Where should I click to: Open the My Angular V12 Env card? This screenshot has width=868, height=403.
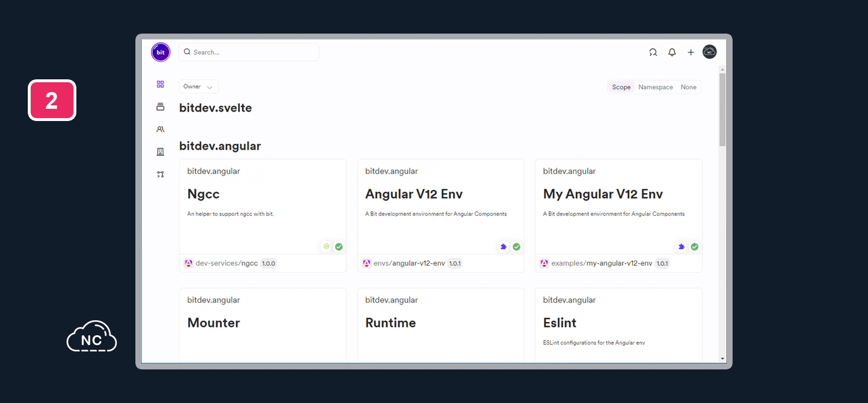coord(619,215)
